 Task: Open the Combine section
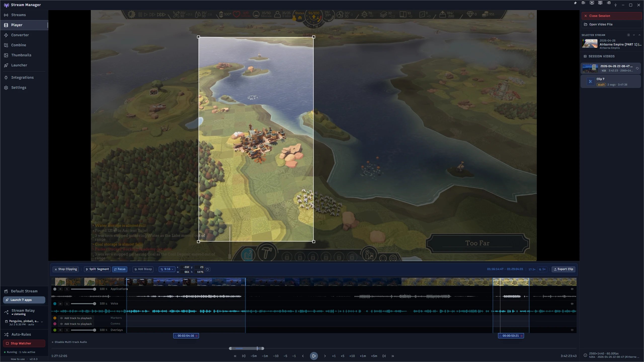[24, 45]
